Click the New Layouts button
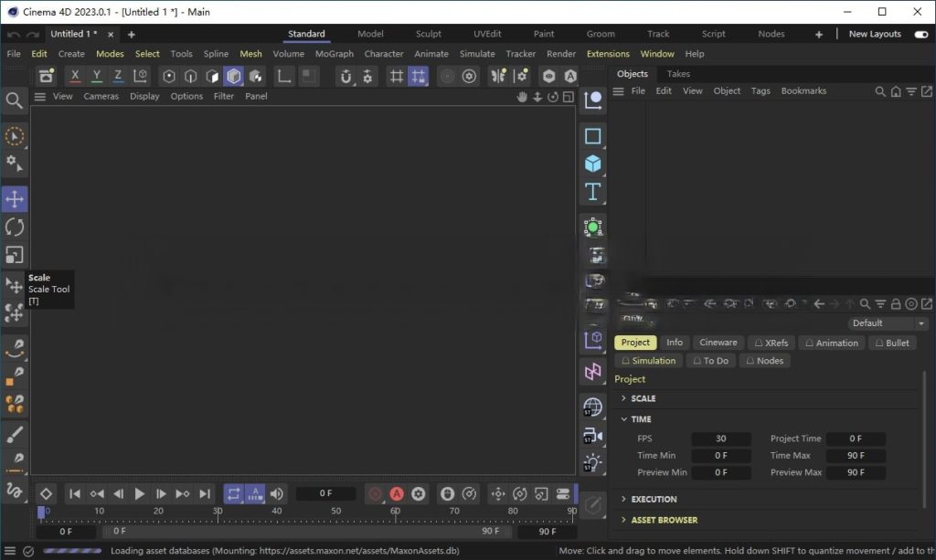The width and height of the screenshot is (936, 560). click(x=874, y=34)
